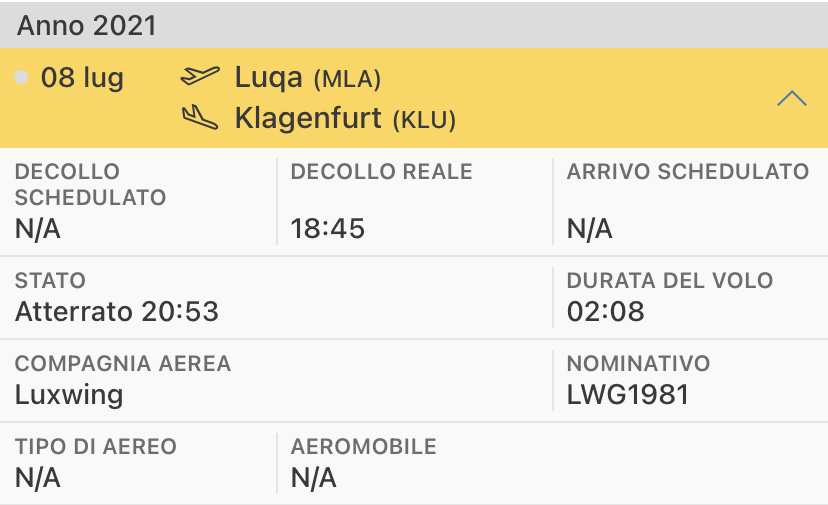Select the actual takeoff time 18:45
This screenshot has width=828, height=505.
click(x=328, y=229)
